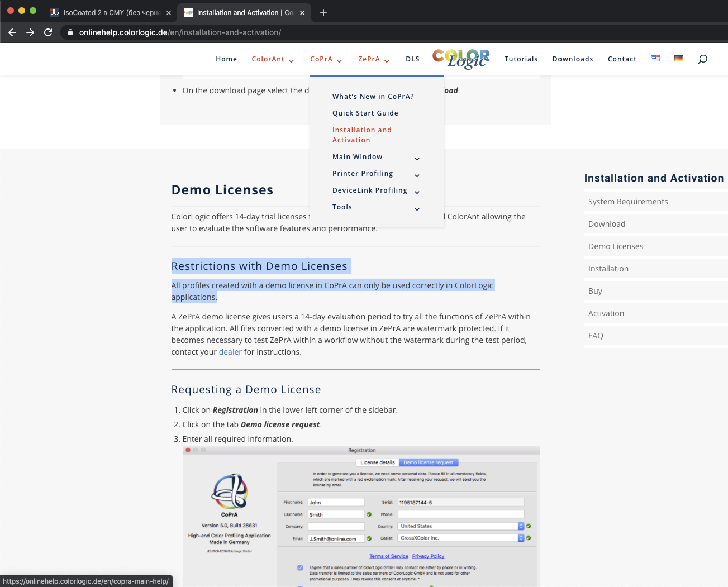
Task: Open the Downloads page
Action: coord(573,59)
